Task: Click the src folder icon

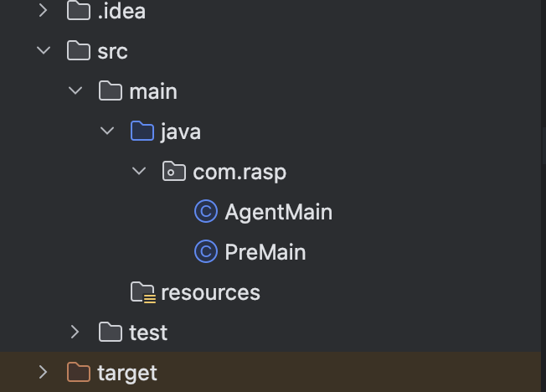Action: (79, 50)
